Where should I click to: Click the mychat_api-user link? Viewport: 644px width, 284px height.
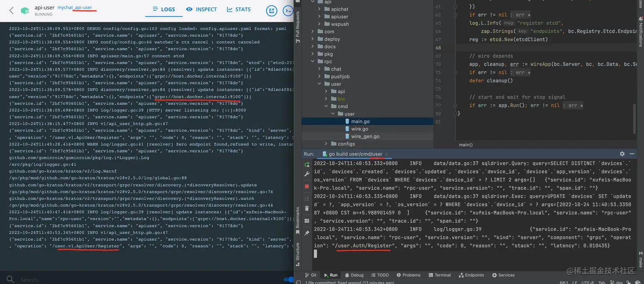click(75, 8)
